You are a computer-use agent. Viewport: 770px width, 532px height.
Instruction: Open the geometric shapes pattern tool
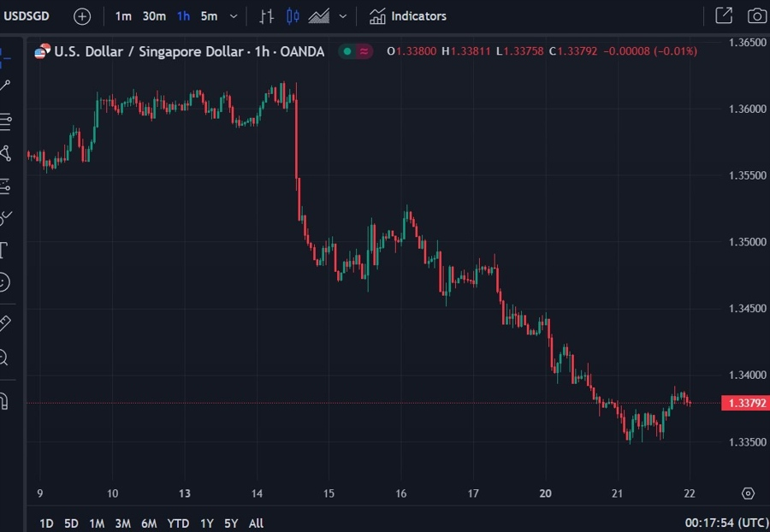[x=5, y=154]
